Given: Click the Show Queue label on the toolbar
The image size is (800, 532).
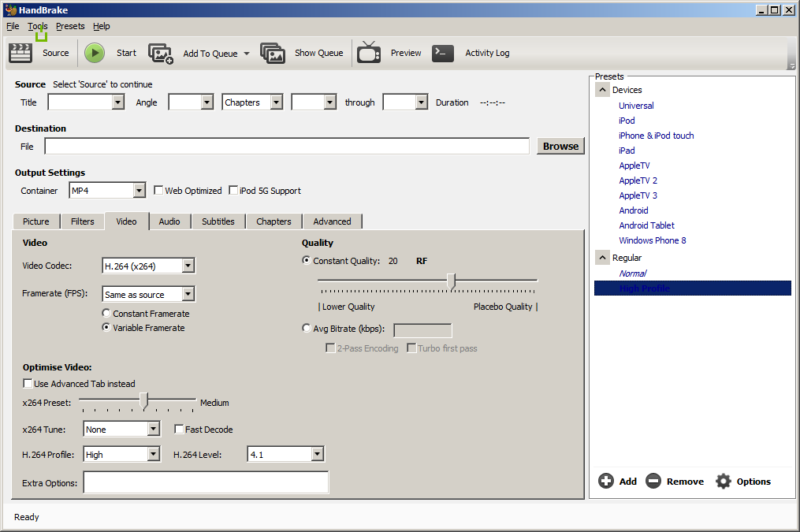Looking at the screenshot, I should click(x=319, y=53).
